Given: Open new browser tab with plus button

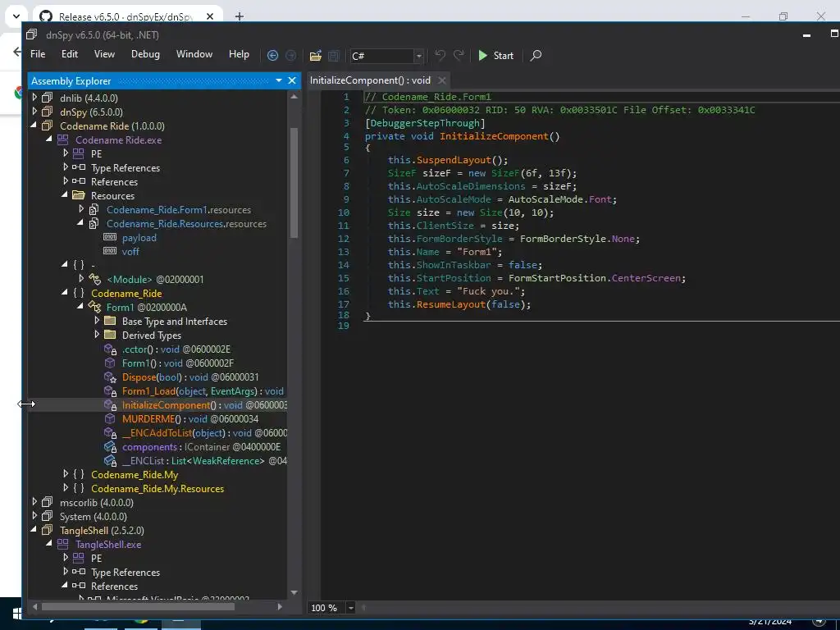Looking at the screenshot, I should coord(240,16).
